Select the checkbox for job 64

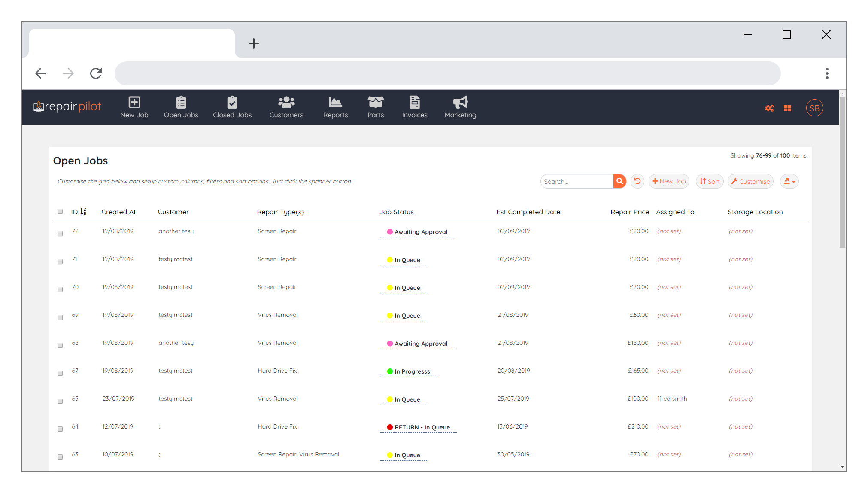(x=60, y=429)
